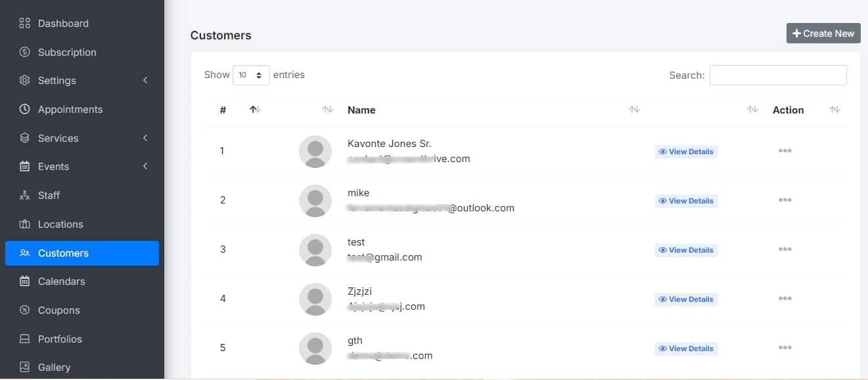Open Calendars from the sidebar menu

click(x=61, y=282)
